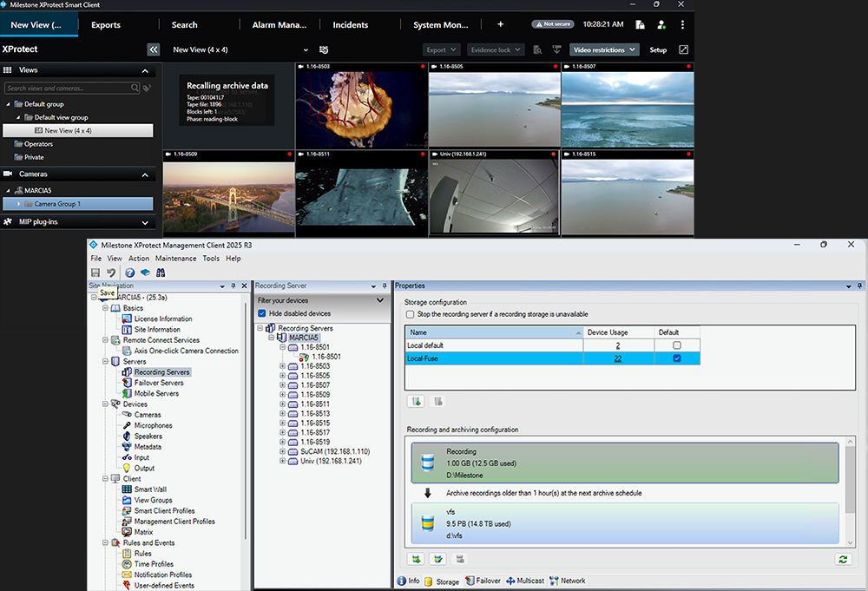
Task: Click the status icon next to clock in Smart Client
Action: pyautogui.click(x=640, y=25)
